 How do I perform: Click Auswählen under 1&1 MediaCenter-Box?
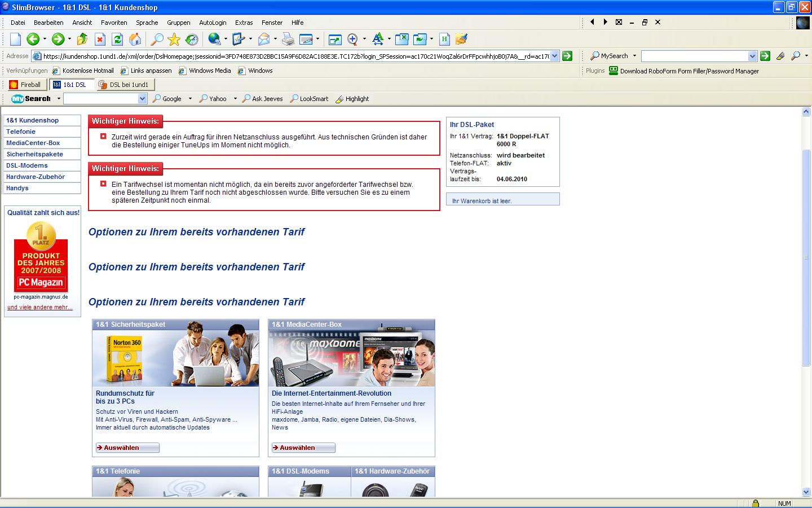click(303, 448)
